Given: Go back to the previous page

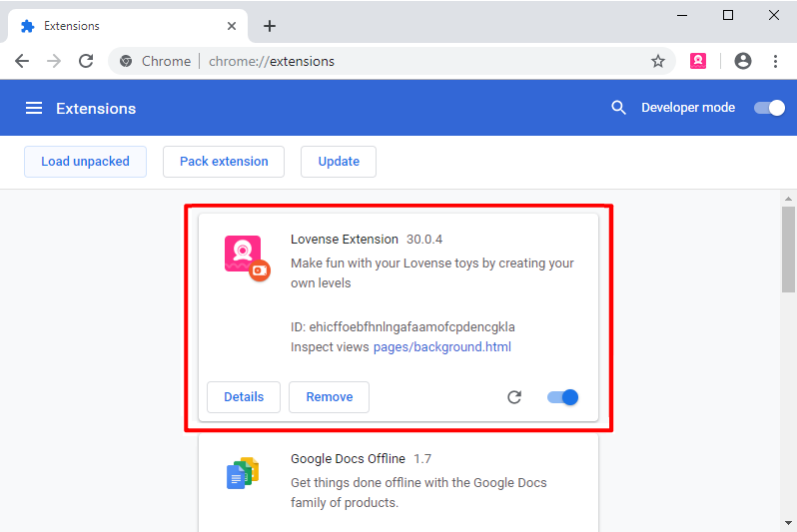Looking at the screenshot, I should click(x=22, y=61).
